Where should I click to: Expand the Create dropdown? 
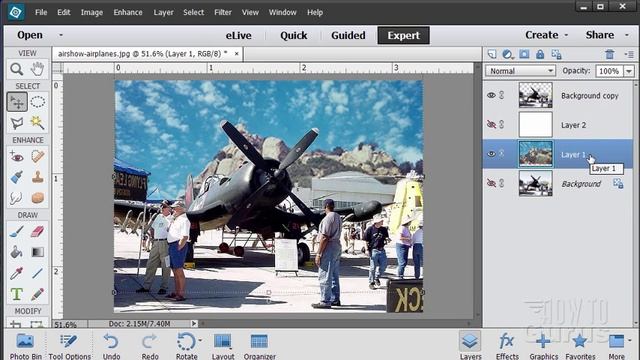(566, 35)
